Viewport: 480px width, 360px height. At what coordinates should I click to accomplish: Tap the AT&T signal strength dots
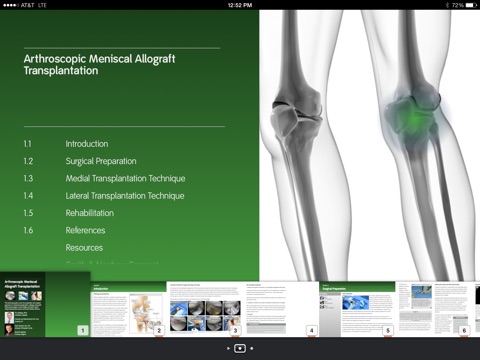11,5
